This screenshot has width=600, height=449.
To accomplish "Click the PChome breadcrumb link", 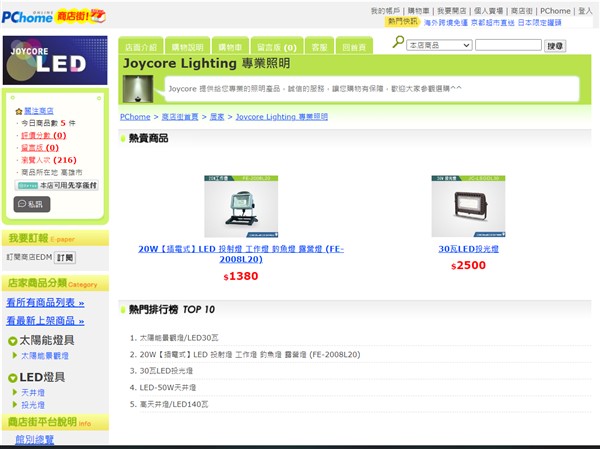I will pyautogui.click(x=135, y=117).
